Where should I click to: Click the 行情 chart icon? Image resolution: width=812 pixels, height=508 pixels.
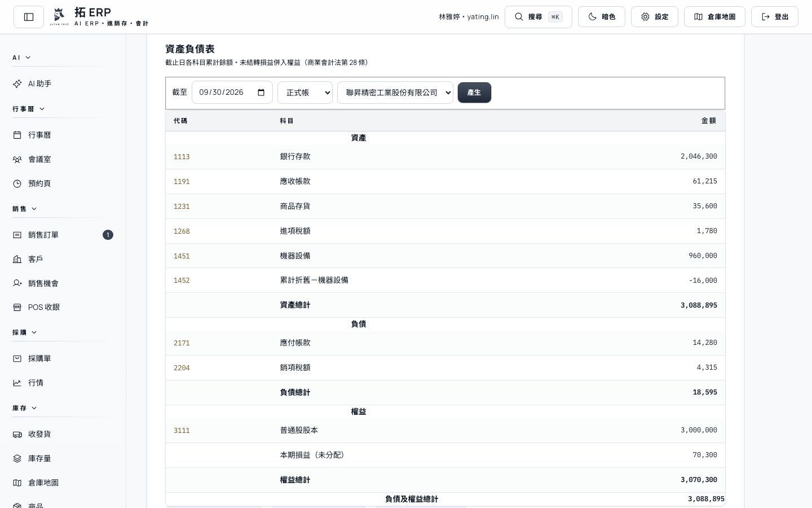(17, 383)
